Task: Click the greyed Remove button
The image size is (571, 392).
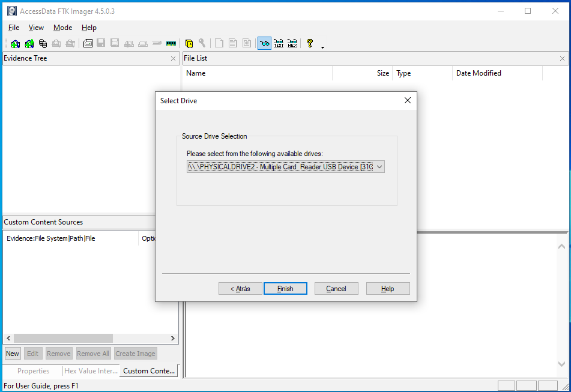Action: tap(59, 354)
